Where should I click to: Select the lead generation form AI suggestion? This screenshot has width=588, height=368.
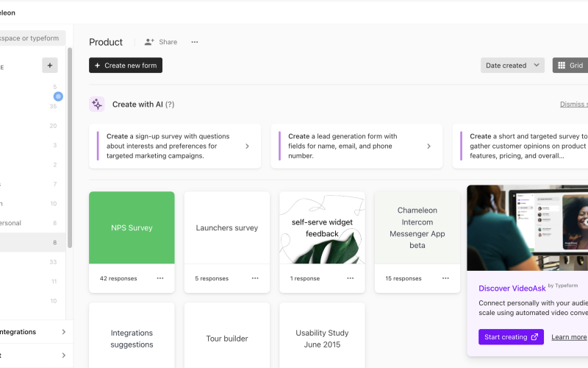click(356, 146)
